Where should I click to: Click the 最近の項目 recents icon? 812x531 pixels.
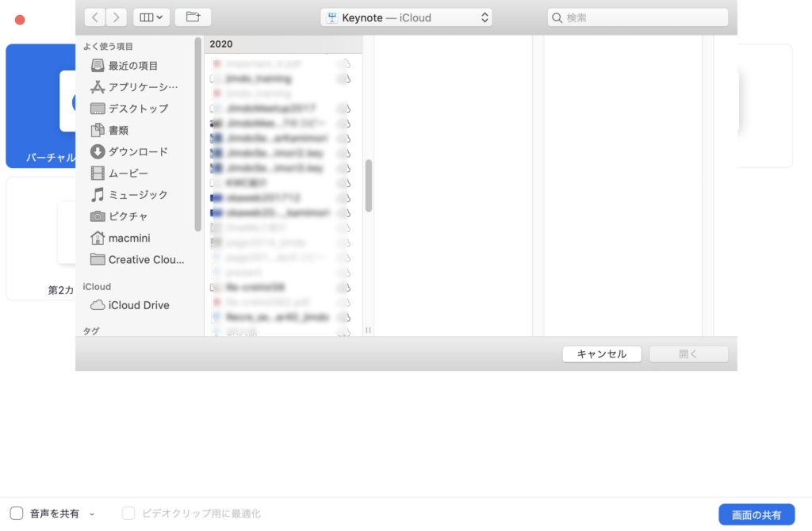click(98, 65)
